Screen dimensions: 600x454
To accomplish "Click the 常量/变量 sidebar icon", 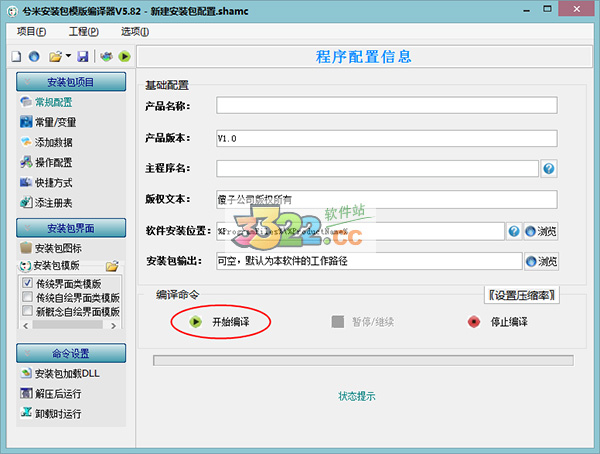I will click(x=26, y=122).
